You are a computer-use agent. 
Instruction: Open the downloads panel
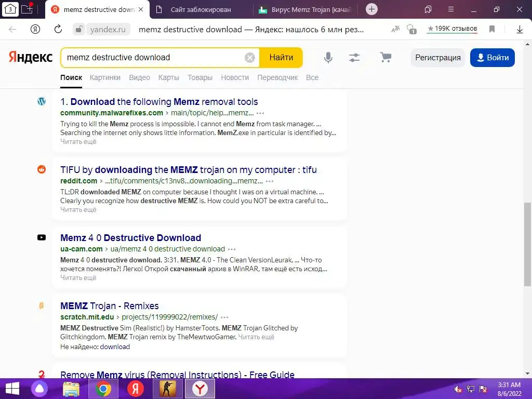click(x=520, y=30)
